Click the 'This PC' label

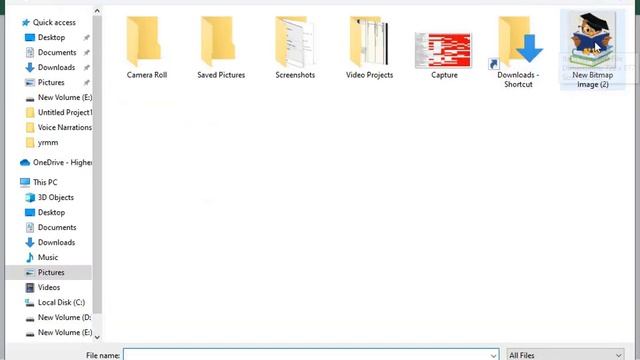click(x=45, y=182)
